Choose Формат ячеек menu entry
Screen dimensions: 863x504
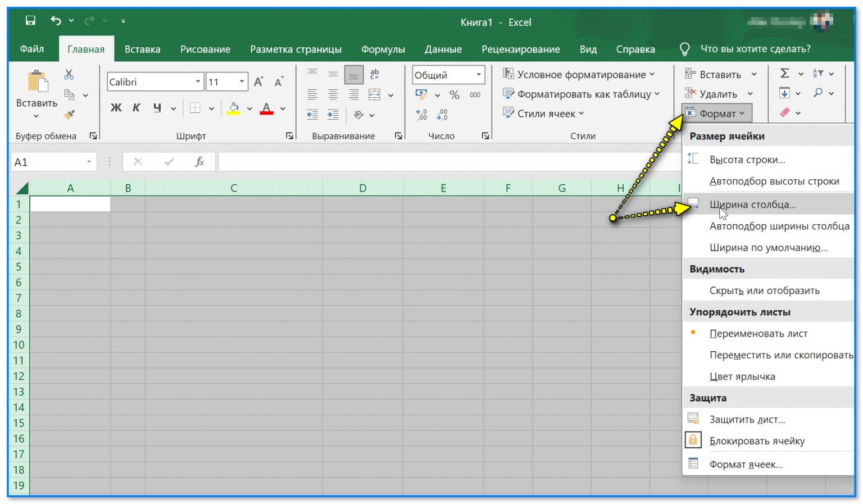coord(768,464)
